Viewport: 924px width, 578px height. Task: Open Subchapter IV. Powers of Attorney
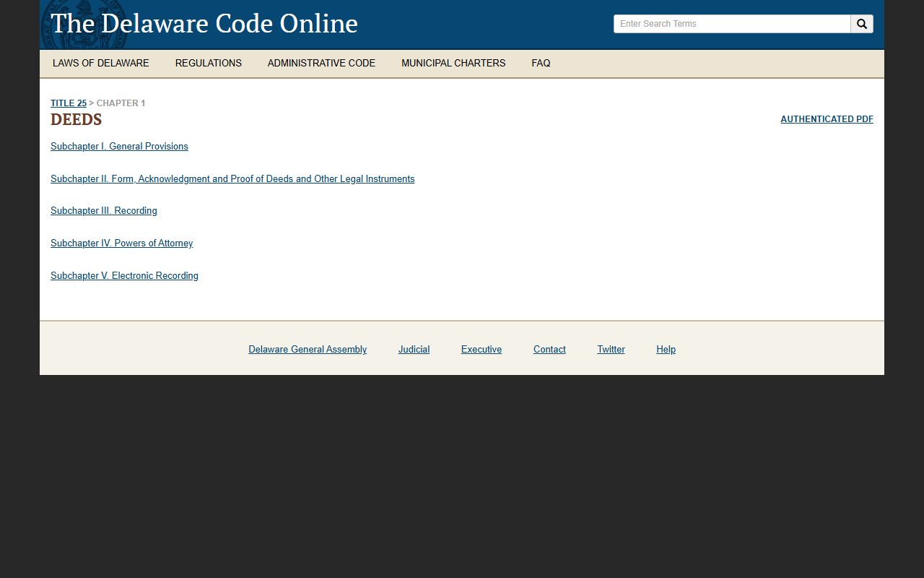pos(122,243)
